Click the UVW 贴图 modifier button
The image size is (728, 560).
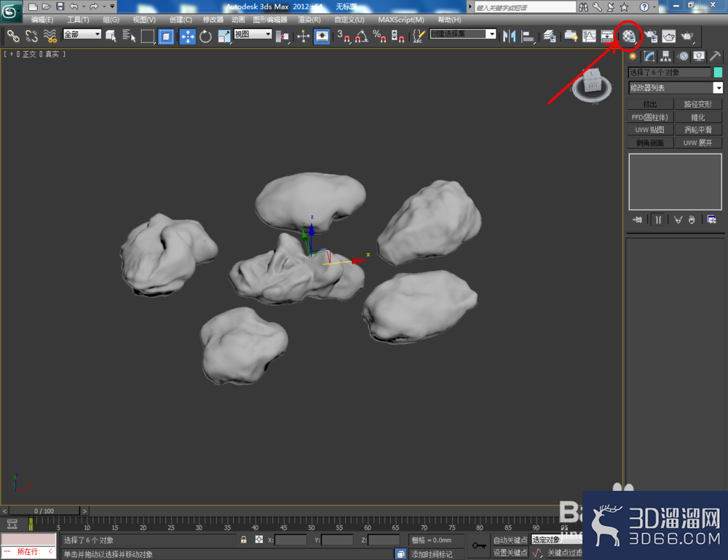point(650,130)
